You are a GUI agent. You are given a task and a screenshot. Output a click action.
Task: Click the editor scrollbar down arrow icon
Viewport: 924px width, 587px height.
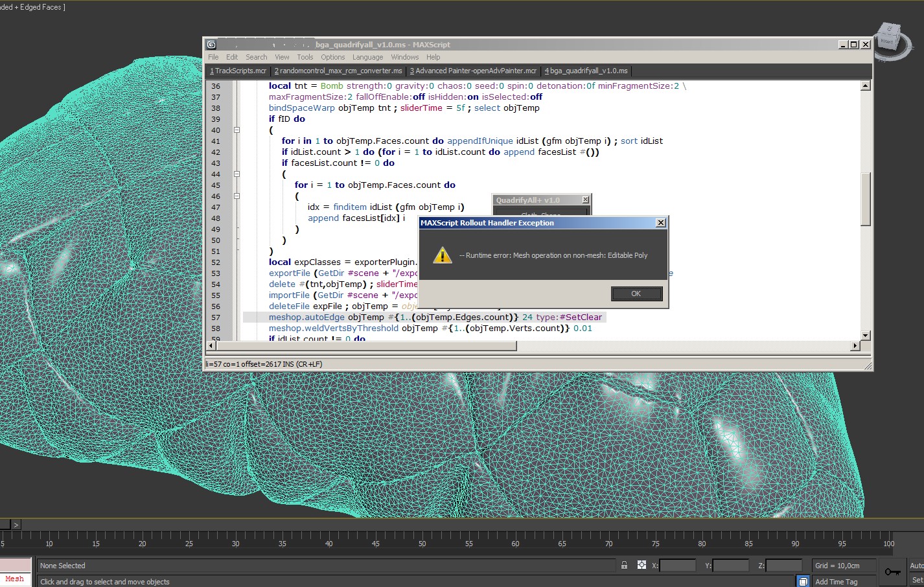[866, 336]
